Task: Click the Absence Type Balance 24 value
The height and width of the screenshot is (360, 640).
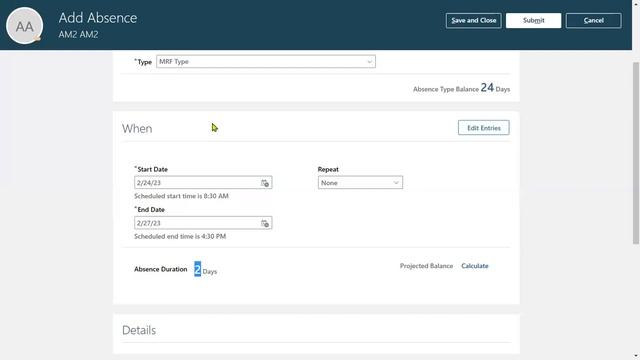Action: coord(487,87)
